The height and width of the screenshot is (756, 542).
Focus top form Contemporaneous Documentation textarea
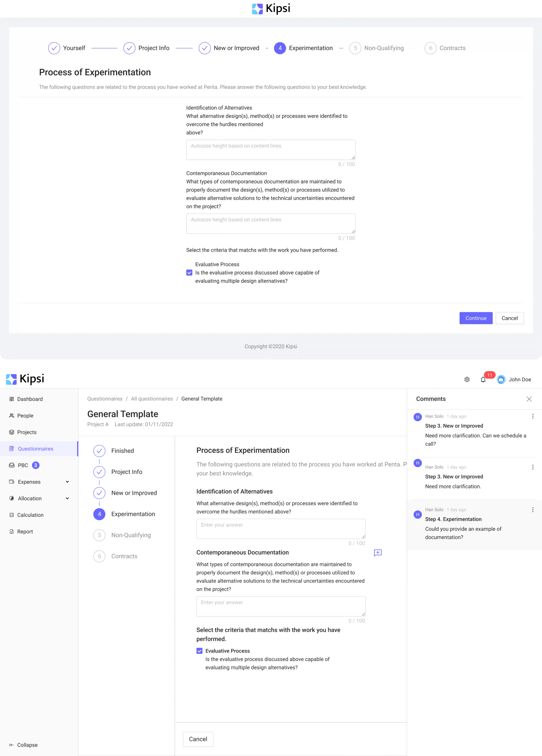click(x=271, y=224)
